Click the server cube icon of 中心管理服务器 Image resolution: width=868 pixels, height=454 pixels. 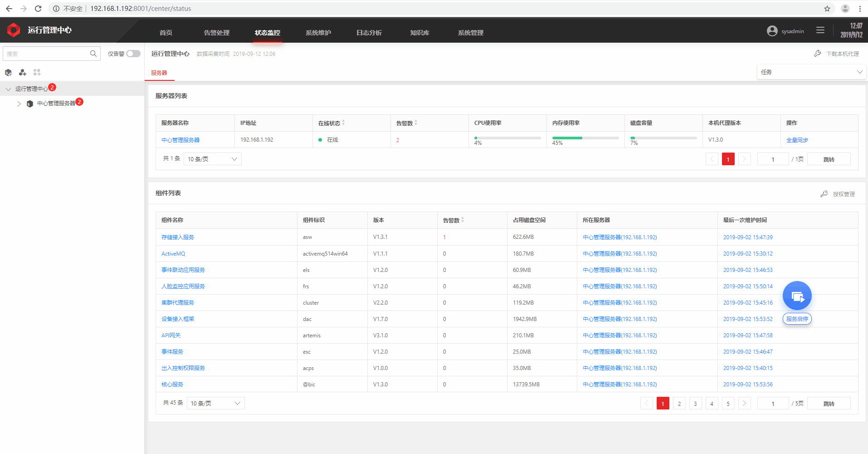pos(30,104)
